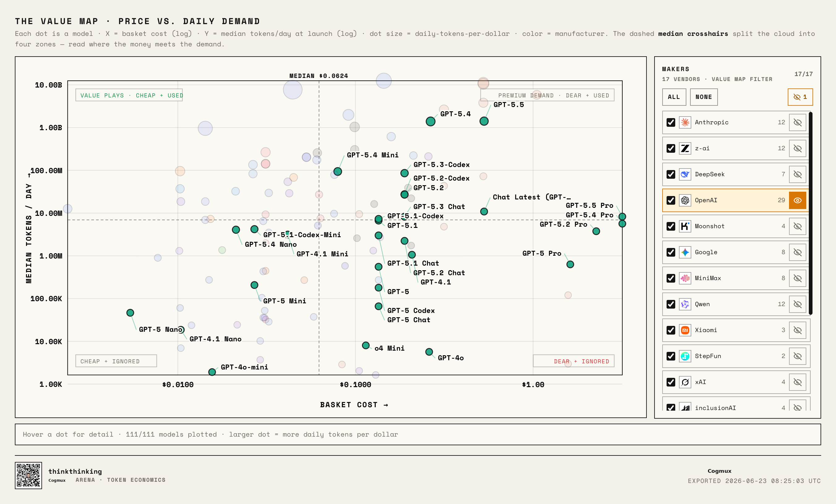Viewport: 836px width, 504px height.
Task: Click the GPT-5.4 data point dot
Action: [430, 121]
